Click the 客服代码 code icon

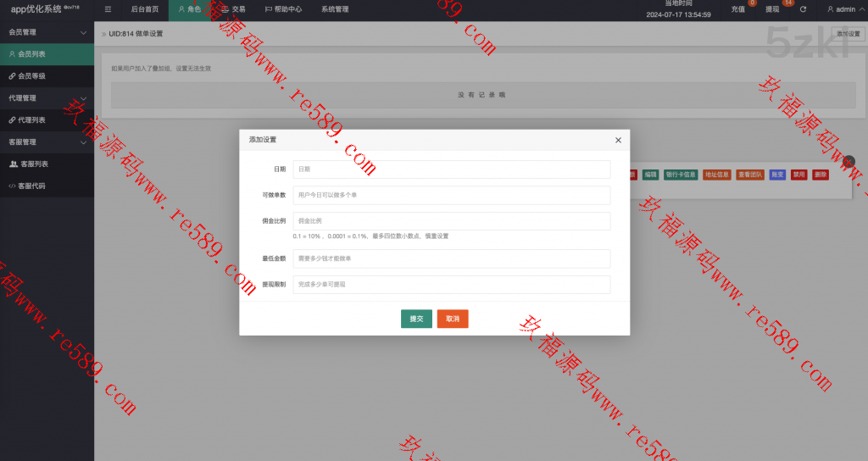tap(12, 186)
